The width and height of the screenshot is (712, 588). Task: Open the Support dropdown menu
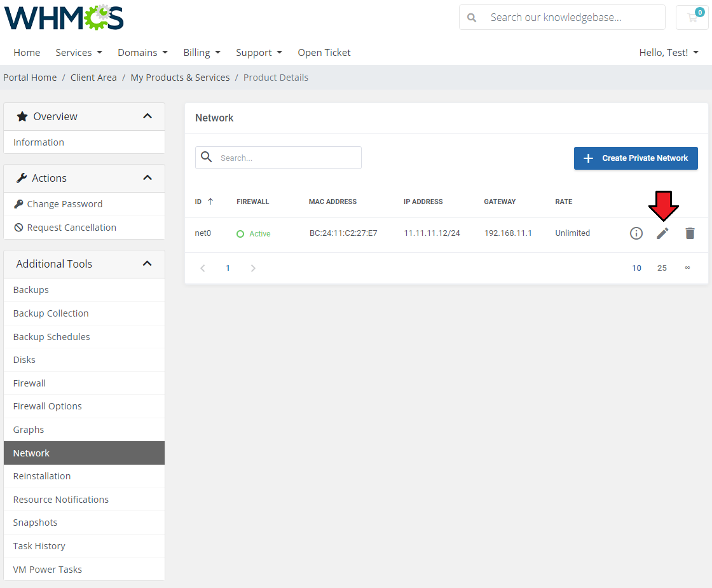pyautogui.click(x=259, y=53)
